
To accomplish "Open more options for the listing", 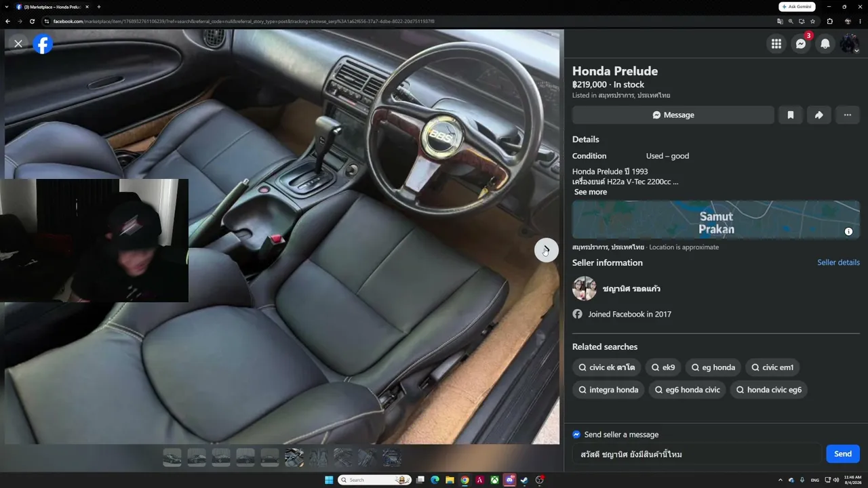I will coord(847,115).
